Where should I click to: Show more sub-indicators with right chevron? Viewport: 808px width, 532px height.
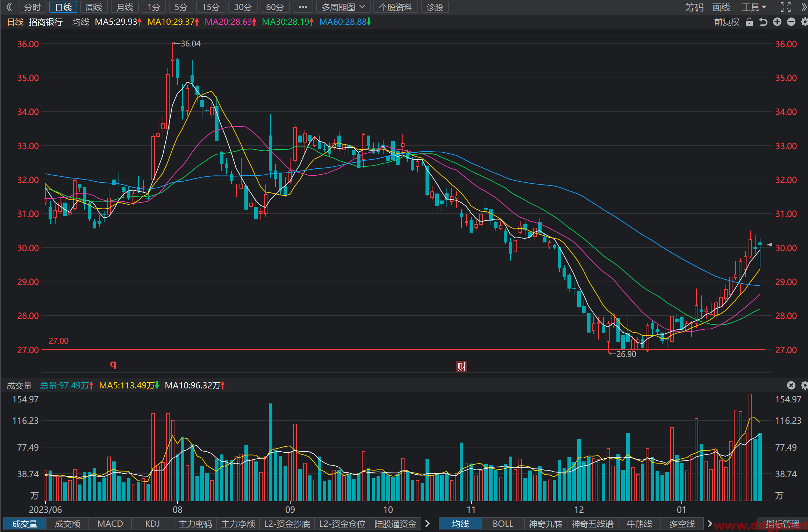pyautogui.click(x=427, y=524)
